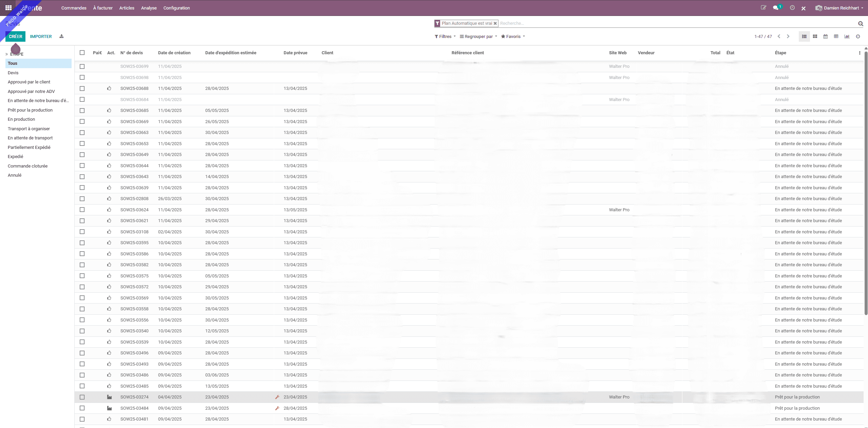Screen dimensions: 868x428
Task: Click thumbs-up activity icon for SOW25-03624
Action: click(x=109, y=210)
